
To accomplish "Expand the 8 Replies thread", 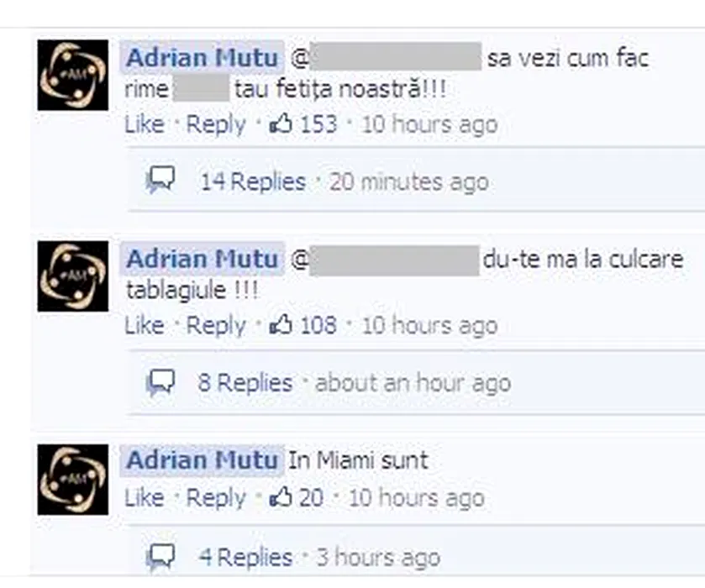I will tap(245, 383).
